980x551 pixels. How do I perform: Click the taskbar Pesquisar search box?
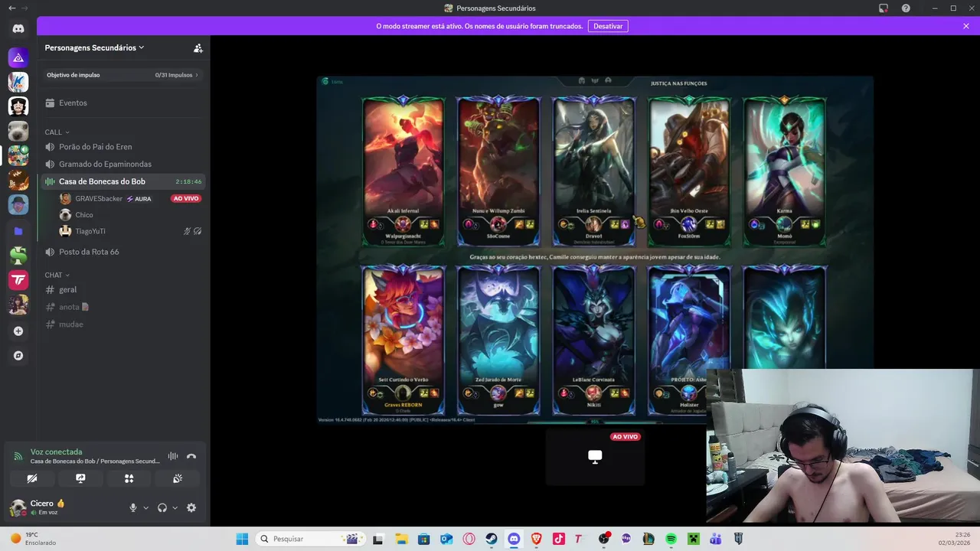(311, 539)
